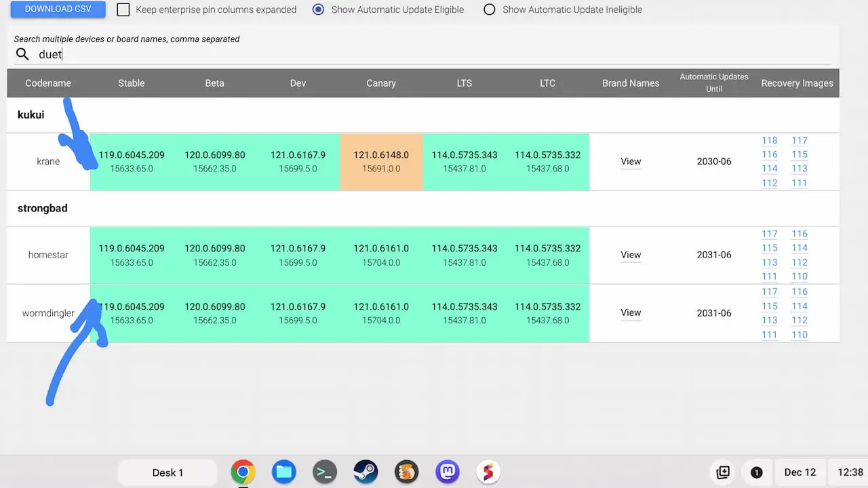Click the Beta column header
This screenshot has width=868, height=488.
(214, 83)
